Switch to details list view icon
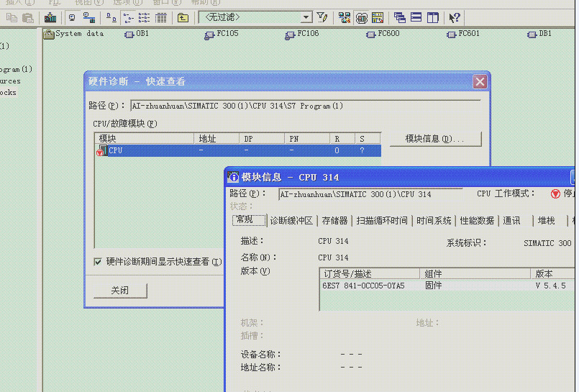The image size is (579, 392). [161, 17]
